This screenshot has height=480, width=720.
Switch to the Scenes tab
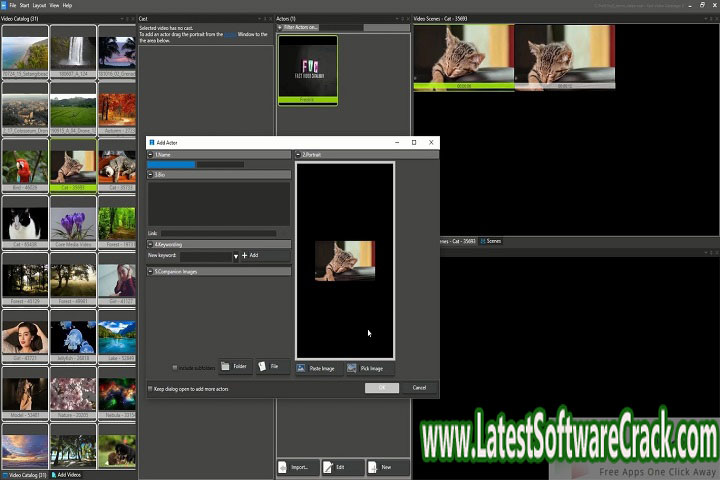click(x=491, y=241)
